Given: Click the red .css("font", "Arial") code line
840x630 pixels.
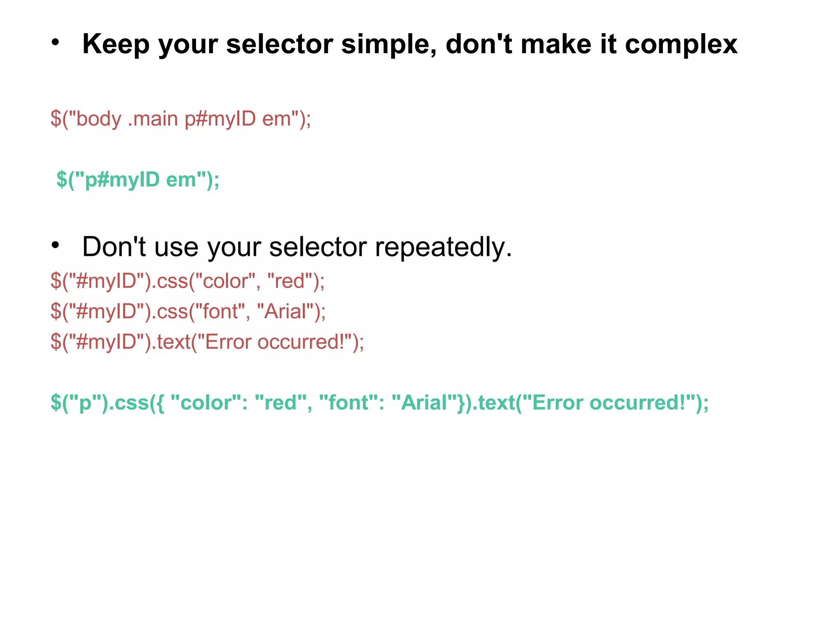Looking at the screenshot, I should click(x=188, y=311).
